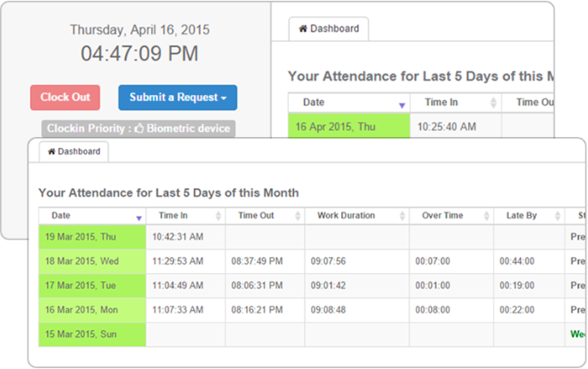Select the Dashboard tab in the back panel
Viewport: 588px width, 369px height.
(329, 29)
